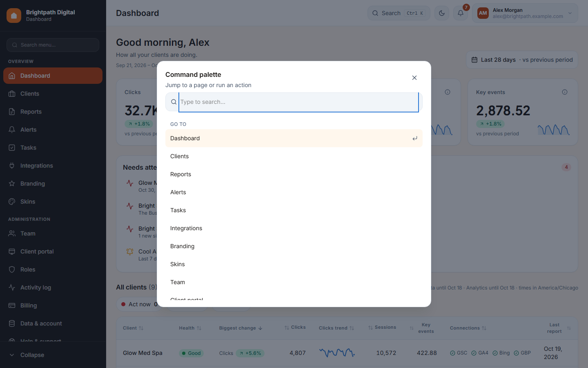Choose Clients in the command palette
Image resolution: width=588 pixels, height=368 pixels.
[294, 156]
